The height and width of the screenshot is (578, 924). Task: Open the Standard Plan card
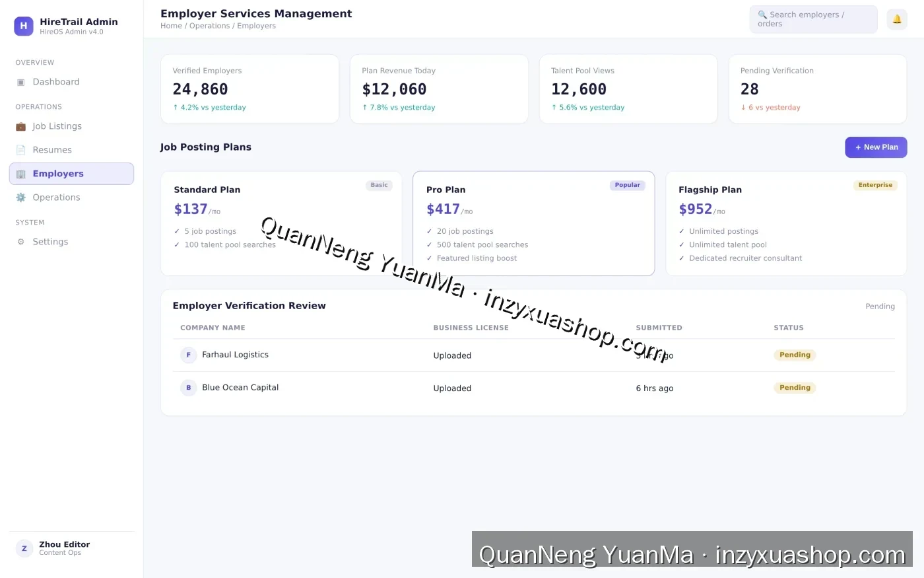(281, 223)
